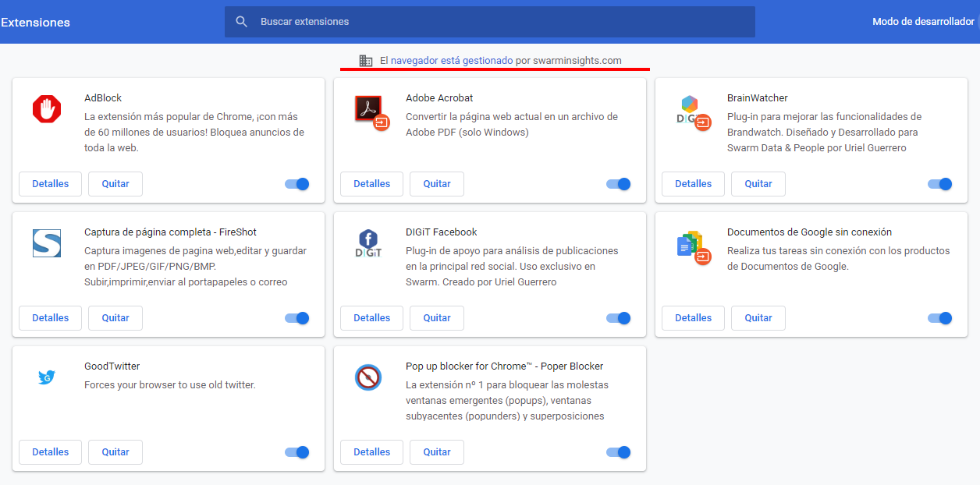Click the Google Docs offline extension icon

click(x=693, y=246)
